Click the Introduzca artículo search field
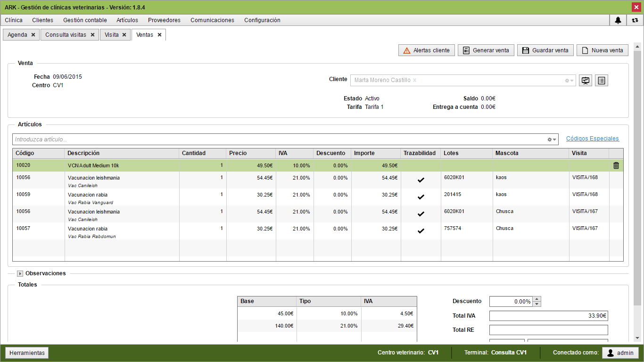This screenshot has height=362, width=644. [278, 140]
